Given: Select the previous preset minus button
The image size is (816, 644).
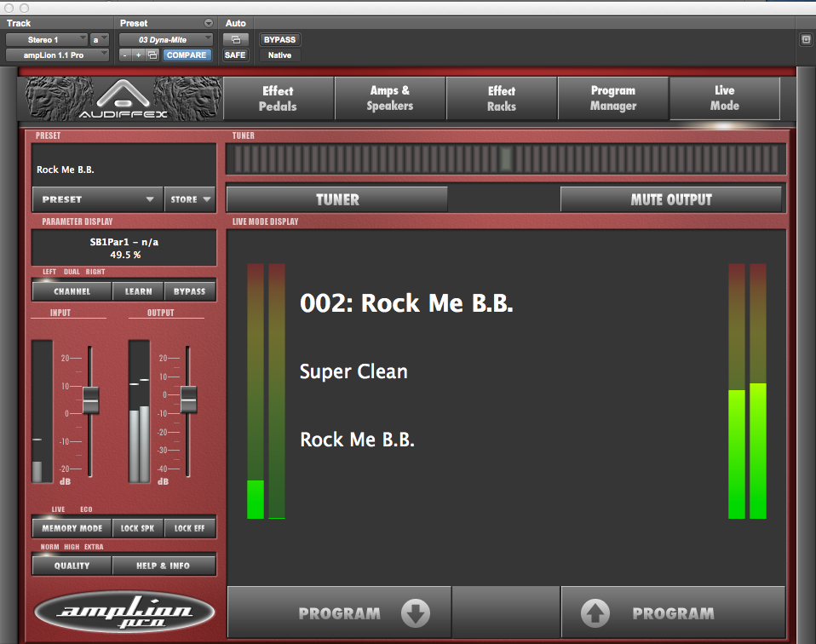Looking at the screenshot, I should (x=125, y=55).
